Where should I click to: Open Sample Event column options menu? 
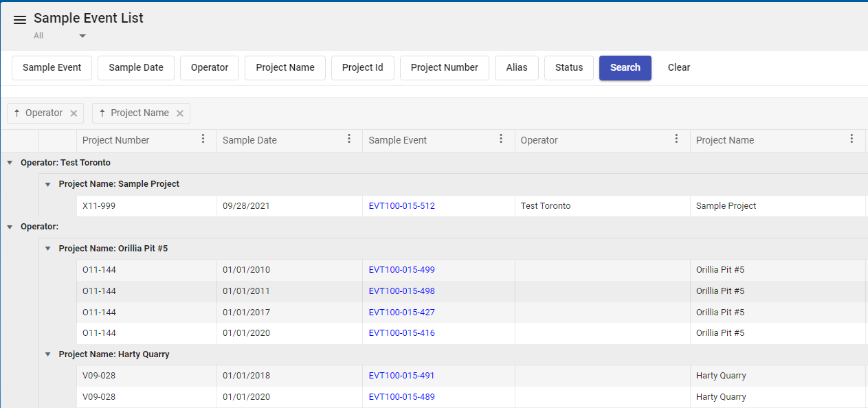pos(501,139)
